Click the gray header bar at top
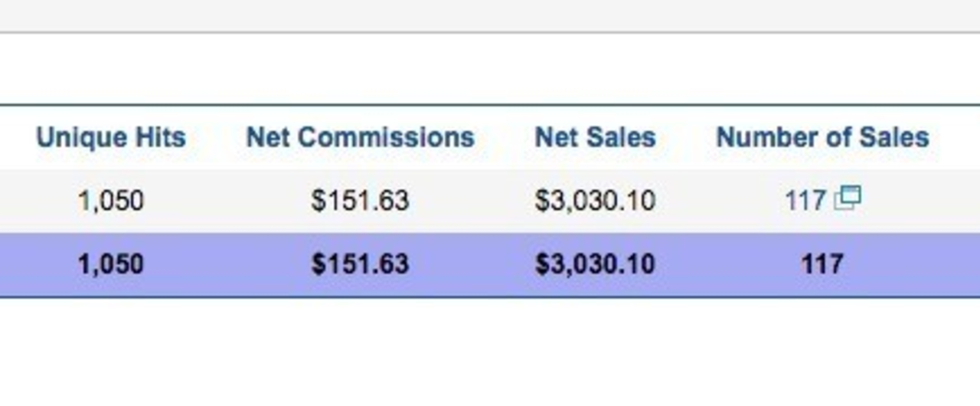The width and height of the screenshot is (980, 406). coord(490,15)
